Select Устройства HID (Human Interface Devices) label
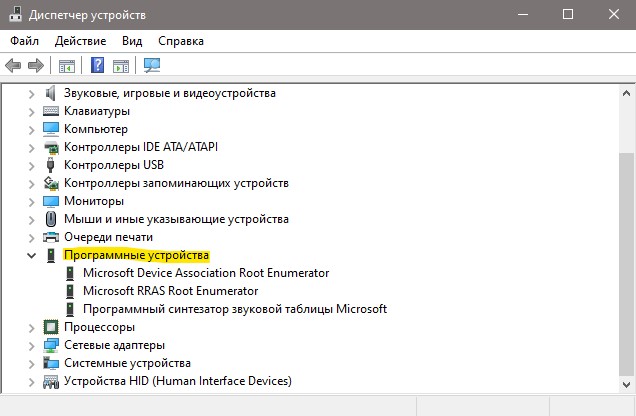 pos(178,381)
